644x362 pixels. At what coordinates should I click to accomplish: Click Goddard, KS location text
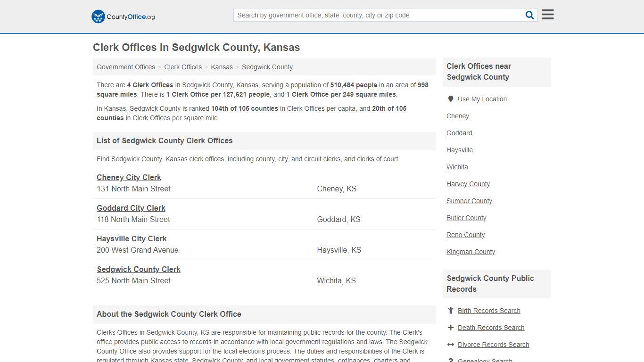tap(339, 219)
